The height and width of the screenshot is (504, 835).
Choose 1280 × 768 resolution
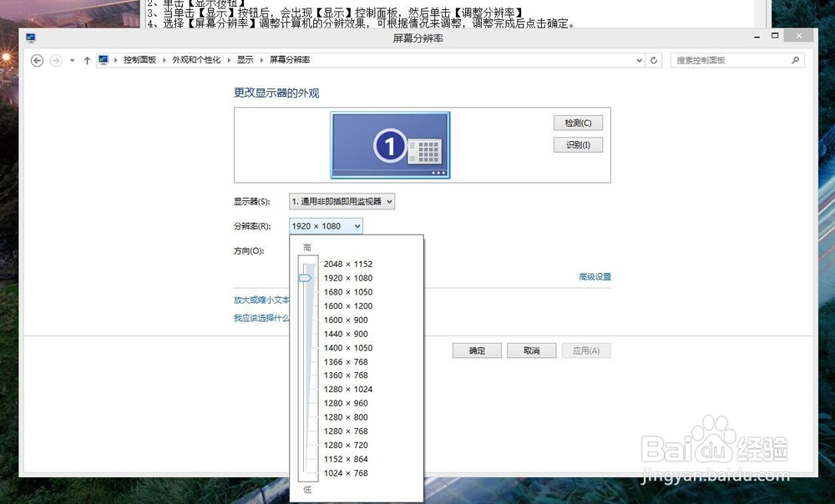click(x=346, y=431)
